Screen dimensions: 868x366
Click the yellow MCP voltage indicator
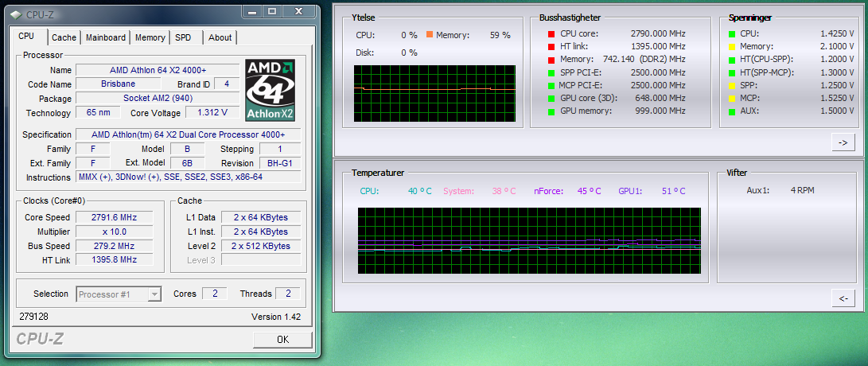(x=732, y=98)
